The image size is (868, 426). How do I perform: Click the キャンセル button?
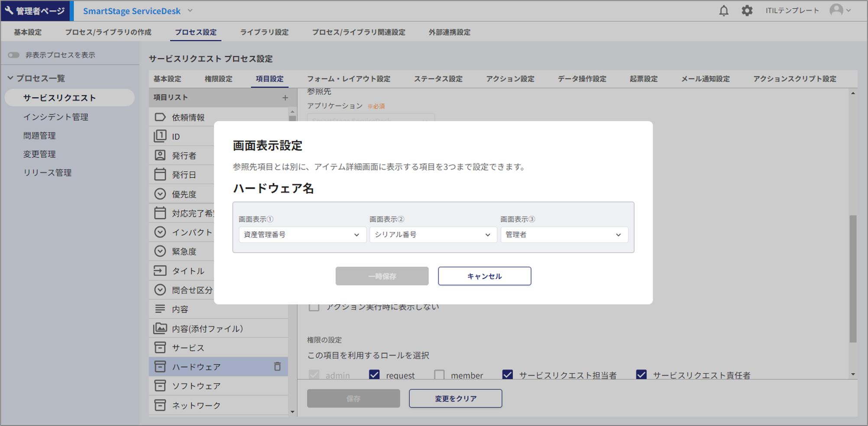tap(484, 276)
